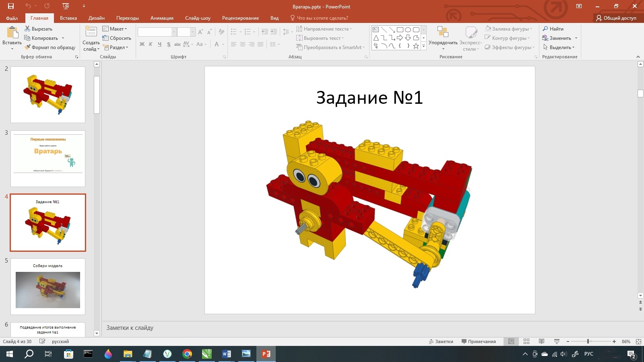Image resolution: width=644 pixels, height=362 pixels.
Task: Expand the Layout (Макет) dropdown
Action: tap(115, 29)
